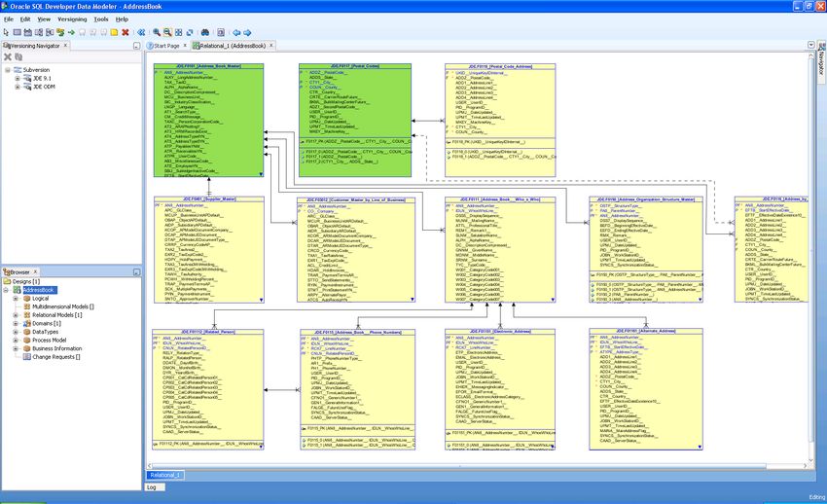
Task: Expand the Relational Models [1] node
Action: point(16,315)
